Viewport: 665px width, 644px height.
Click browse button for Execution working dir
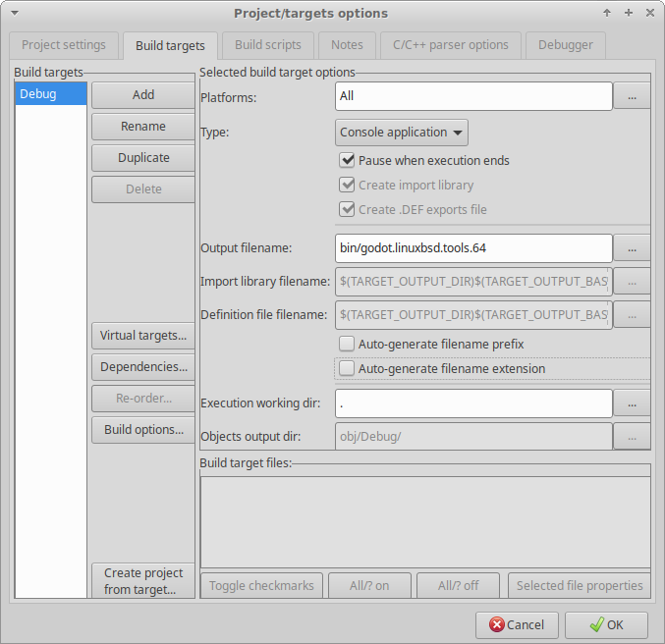632,403
